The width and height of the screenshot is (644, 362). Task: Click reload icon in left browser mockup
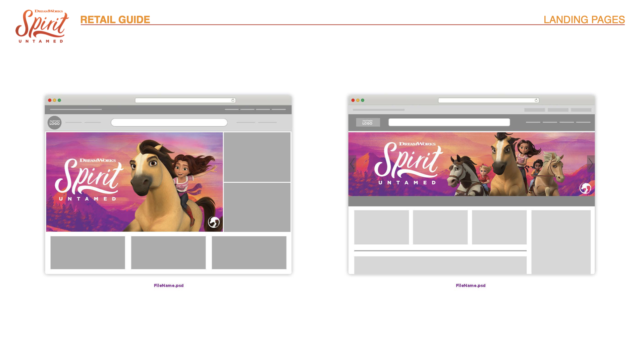(233, 100)
